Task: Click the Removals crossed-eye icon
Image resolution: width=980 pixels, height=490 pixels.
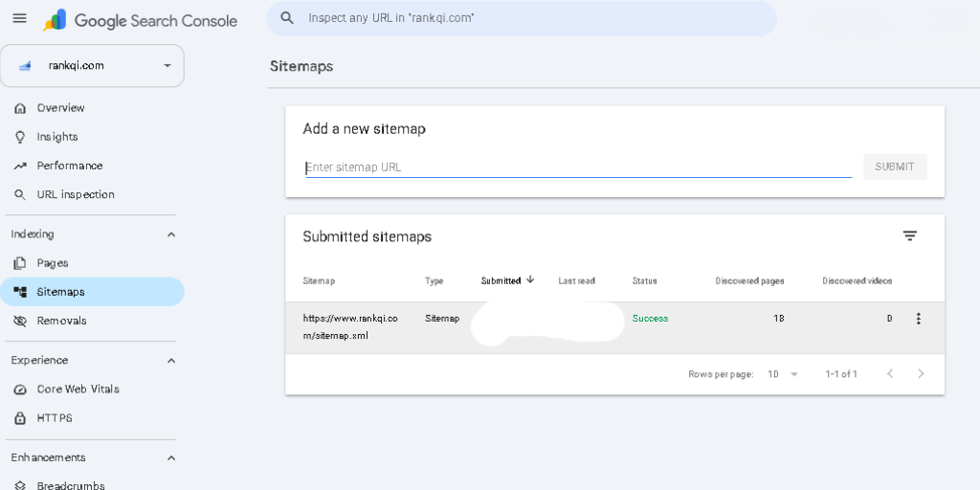Action: click(20, 321)
